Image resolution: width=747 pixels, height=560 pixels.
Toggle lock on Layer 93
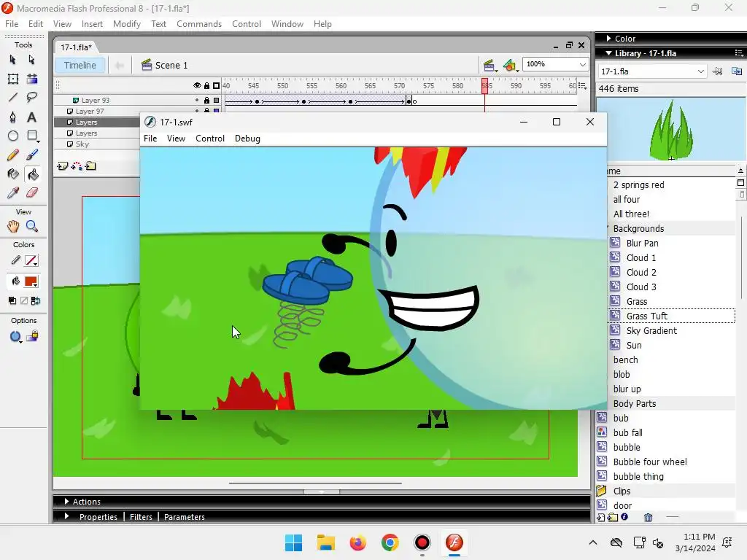(x=206, y=101)
